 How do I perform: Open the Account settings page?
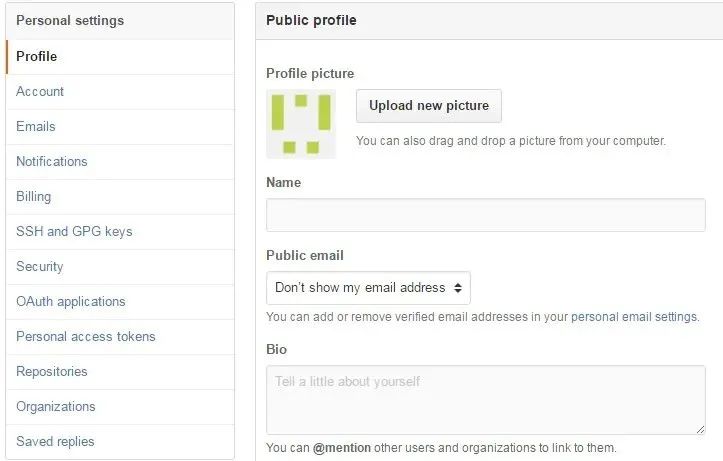[x=40, y=92]
